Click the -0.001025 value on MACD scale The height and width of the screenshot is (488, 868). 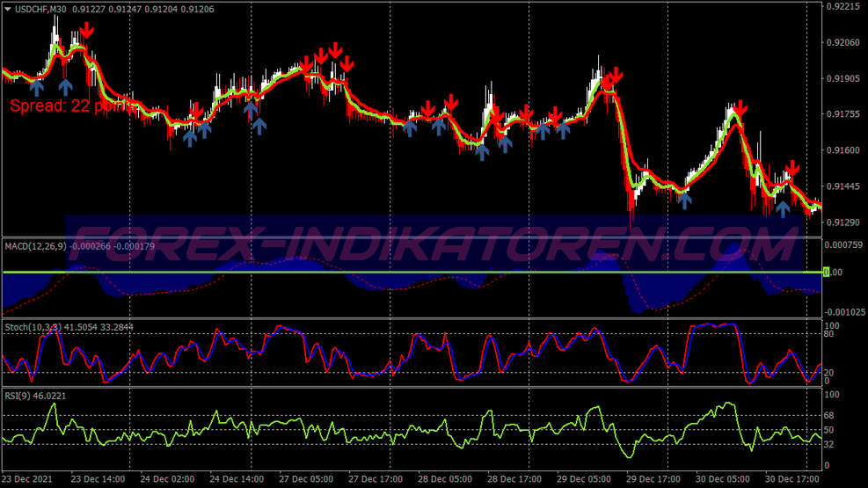tap(845, 312)
